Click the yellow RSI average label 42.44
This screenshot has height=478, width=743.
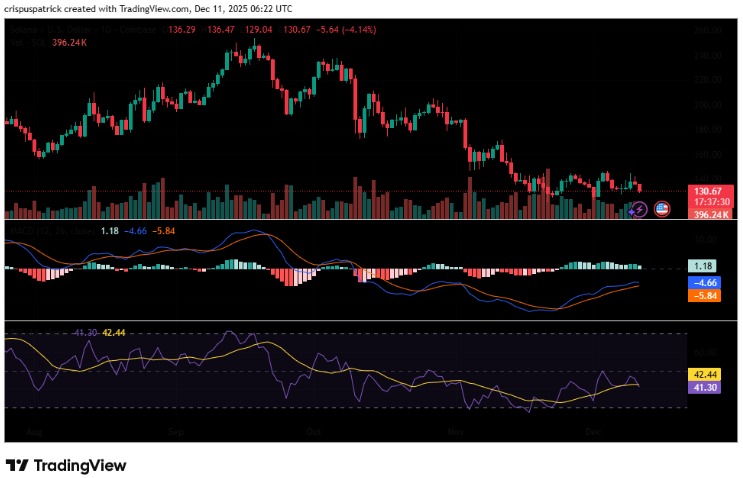[708, 373]
